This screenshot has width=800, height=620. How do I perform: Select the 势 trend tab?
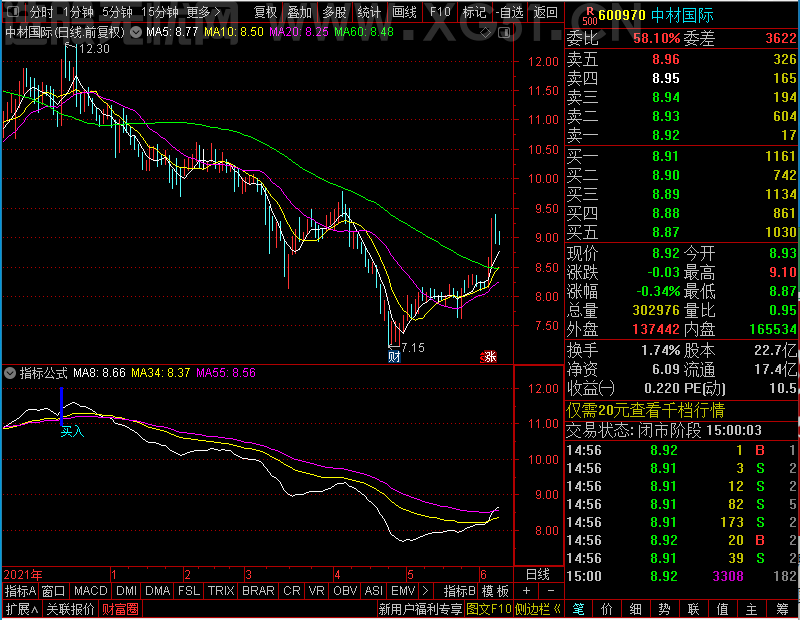[664, 609]
